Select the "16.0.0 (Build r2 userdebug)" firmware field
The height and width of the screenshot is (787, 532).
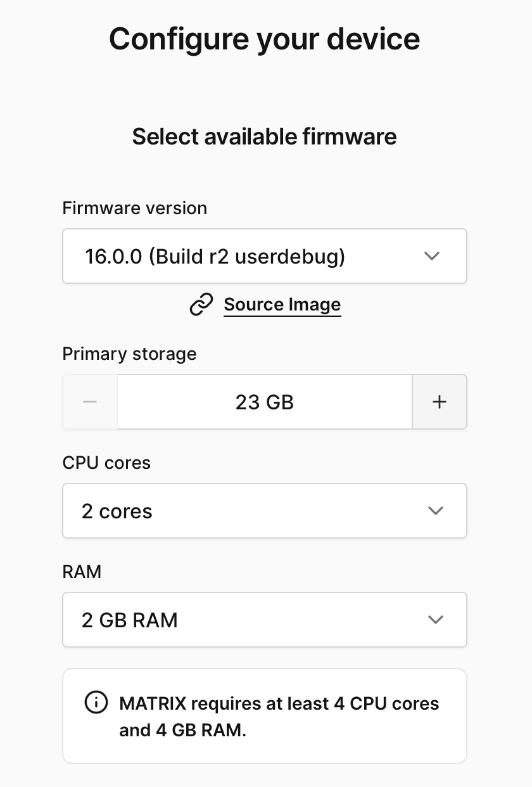pyautogui.click(x=265, y=256)
